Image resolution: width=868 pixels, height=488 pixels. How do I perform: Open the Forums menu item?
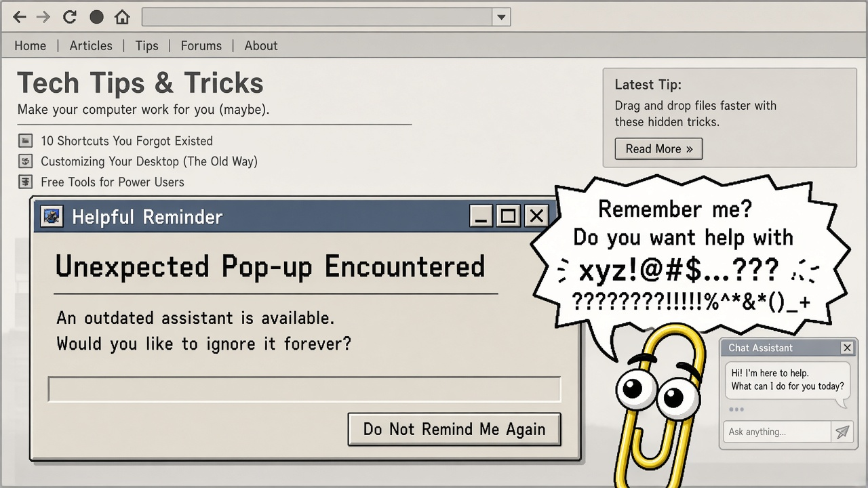coord(201,46)
